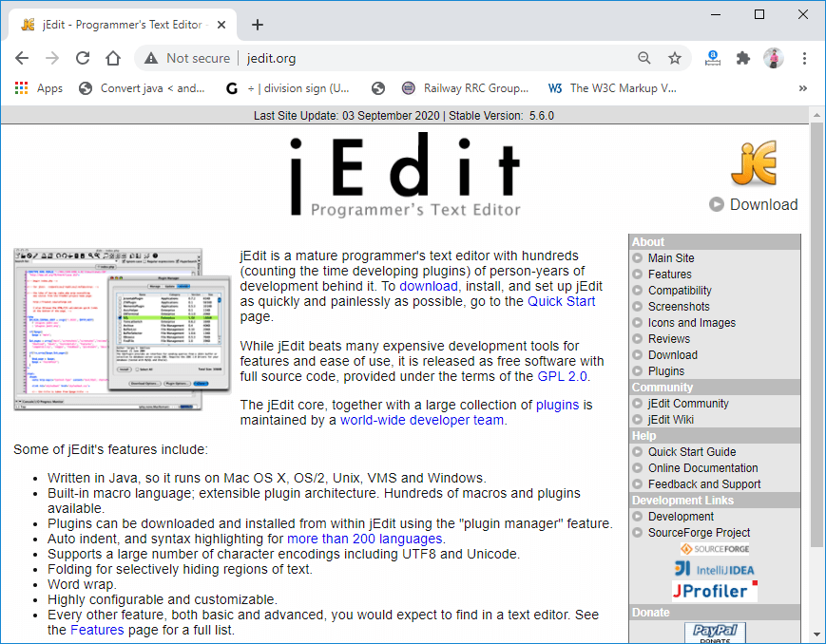Open the Convert java bookmark
826x644 pixels.
click(142, 88)
